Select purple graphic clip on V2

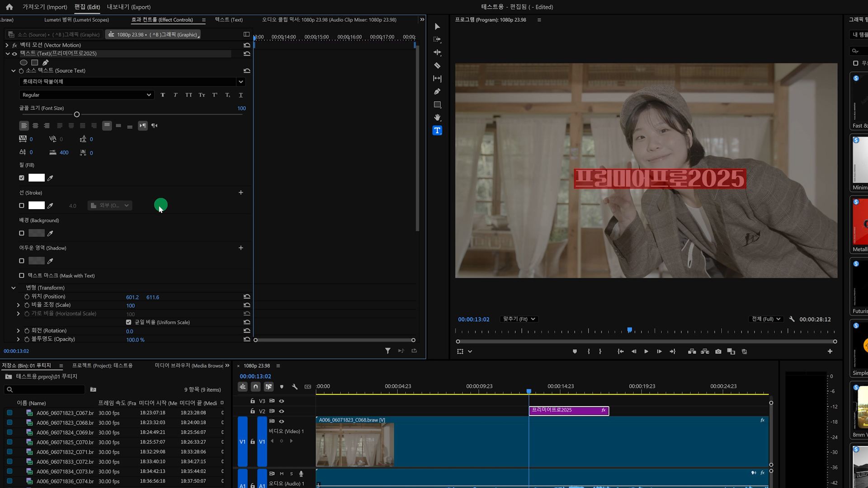pyautogui.click(x=569, y=410)
